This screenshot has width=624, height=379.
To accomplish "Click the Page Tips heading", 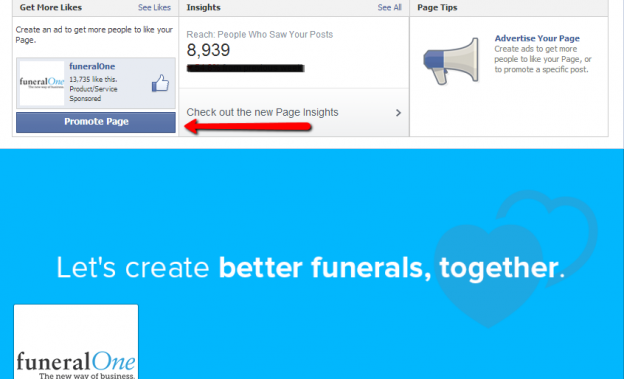I will (437, 8).
